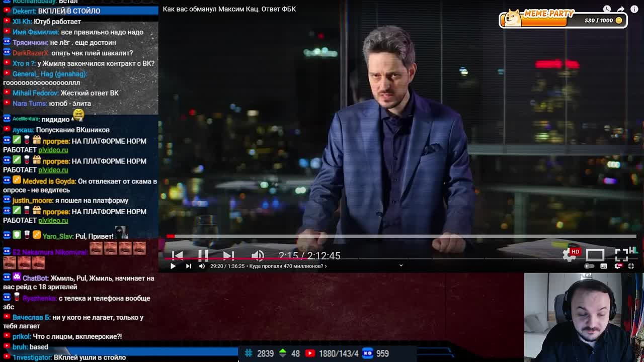Click the webcam thumbnail in the bottom right
Viewport: 644px width, 362px height.
pos(584,317)
